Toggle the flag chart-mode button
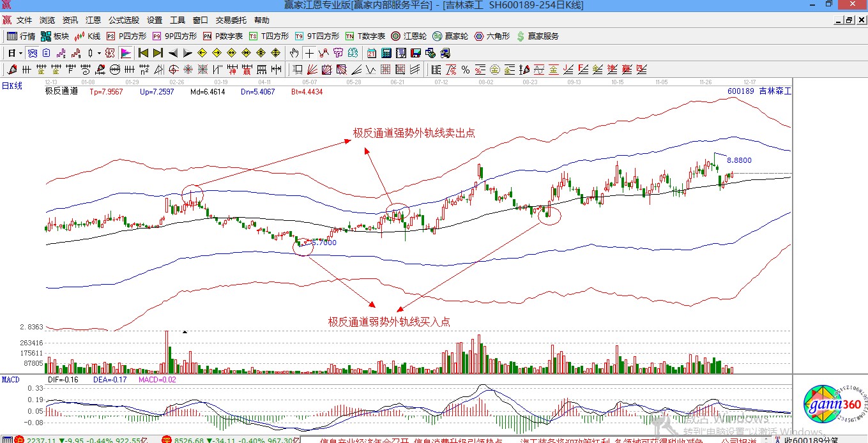868x443 pixels. click(x=126, y=53)
